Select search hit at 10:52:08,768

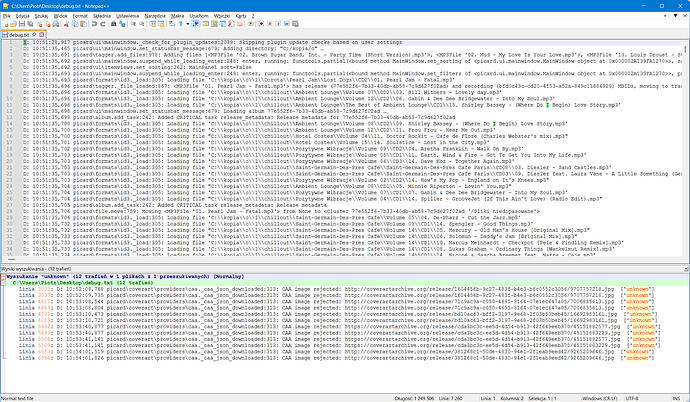pos(336,289)
